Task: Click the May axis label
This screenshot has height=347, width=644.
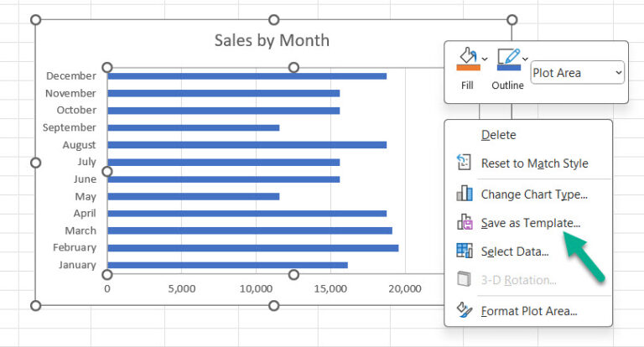Action: [x=86, y=197]
